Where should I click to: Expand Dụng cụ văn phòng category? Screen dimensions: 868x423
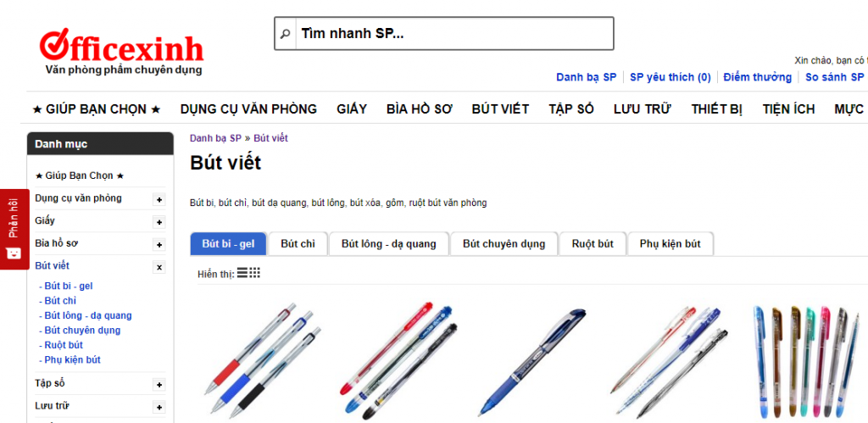159,199
